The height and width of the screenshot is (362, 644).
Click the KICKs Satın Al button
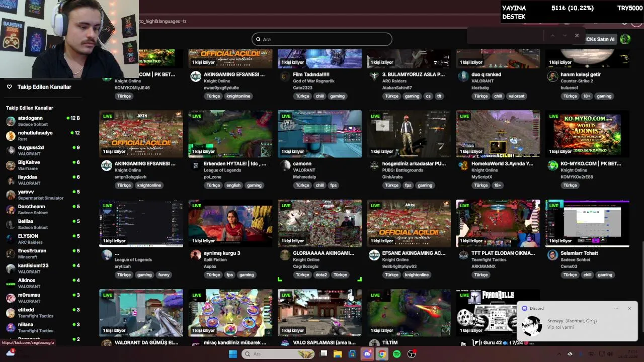tap(600, 39)
